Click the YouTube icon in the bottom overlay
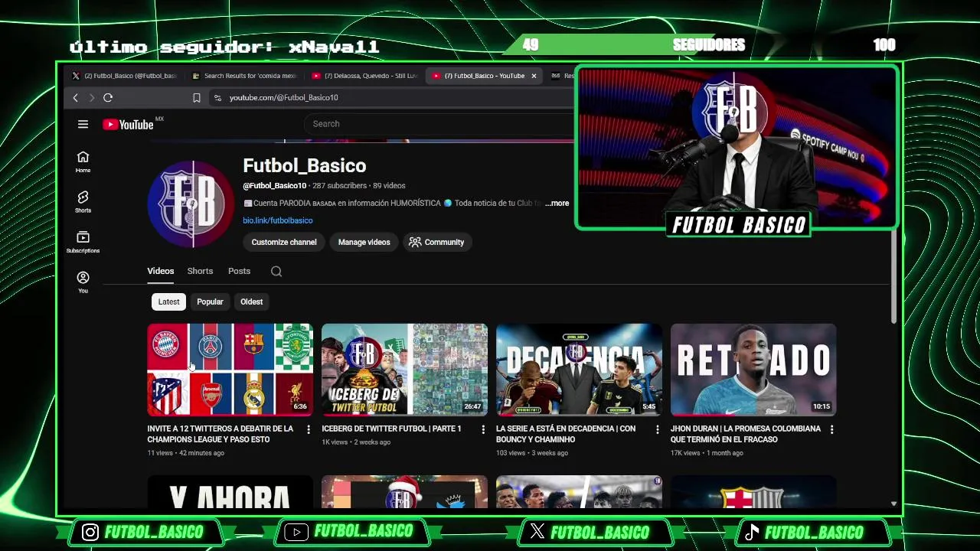 coord(296,532)
